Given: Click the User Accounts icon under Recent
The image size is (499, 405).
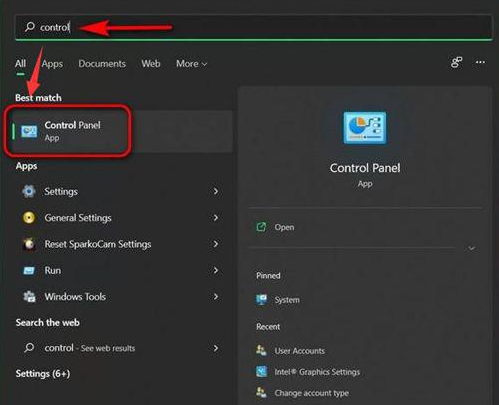Looking at the screenshot, I should [261, 350].
